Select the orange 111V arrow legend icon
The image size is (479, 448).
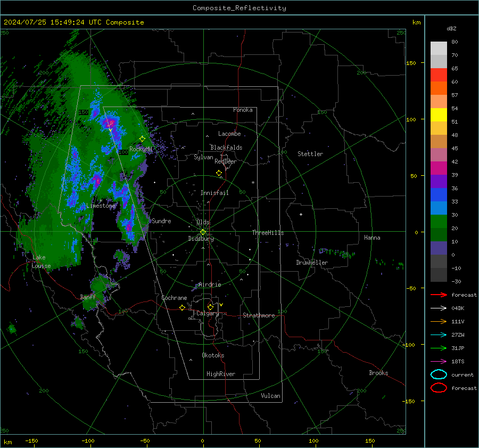(x=439, y=321)
